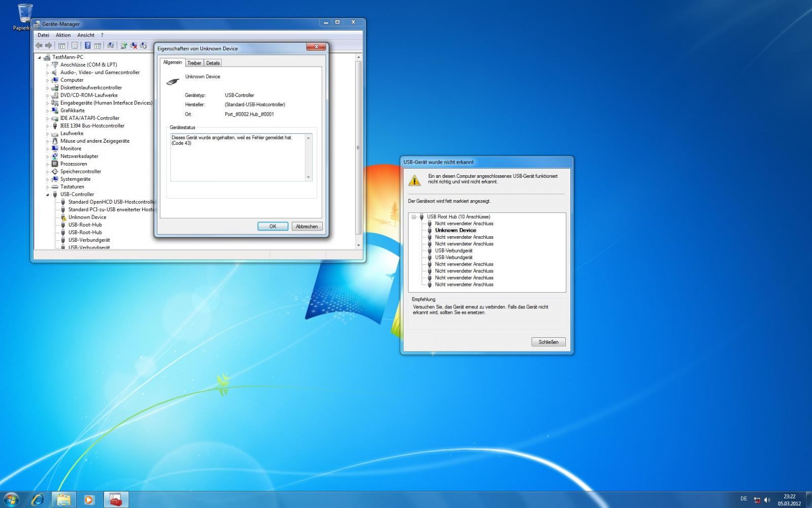Launch Windows Media Player from the taskbar

tap(89, 499)
